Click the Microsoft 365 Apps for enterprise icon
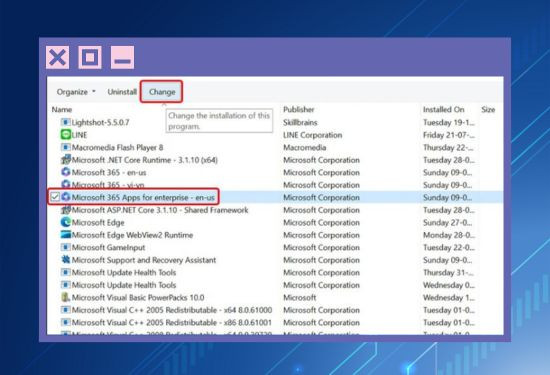The width and height of the screenshot is (550, 375). point(66,197)
